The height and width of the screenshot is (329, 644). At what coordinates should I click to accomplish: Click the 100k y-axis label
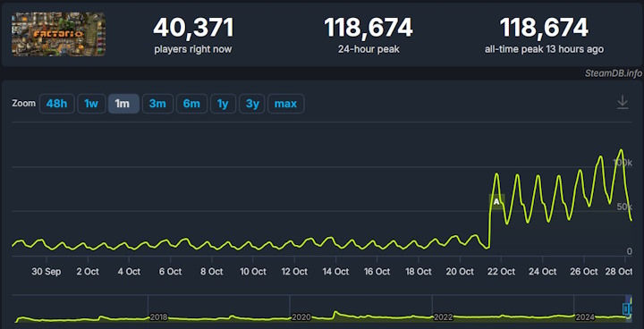[x=623, y=162]
